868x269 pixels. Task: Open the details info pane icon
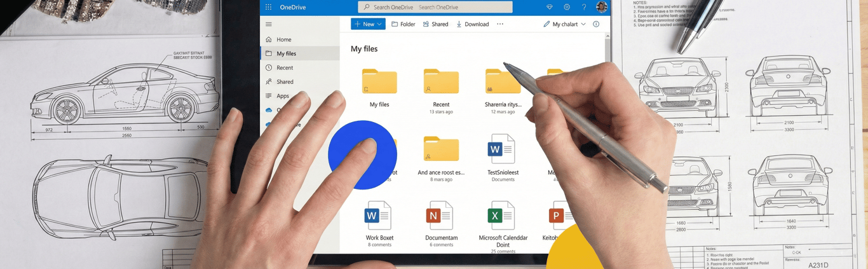pyautogui.click(x=596, y=24)
